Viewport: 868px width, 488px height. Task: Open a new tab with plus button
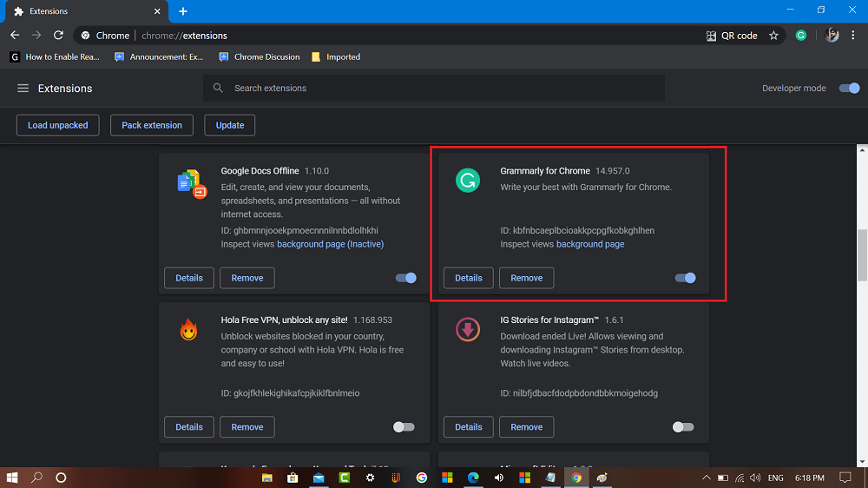point(182,11)
